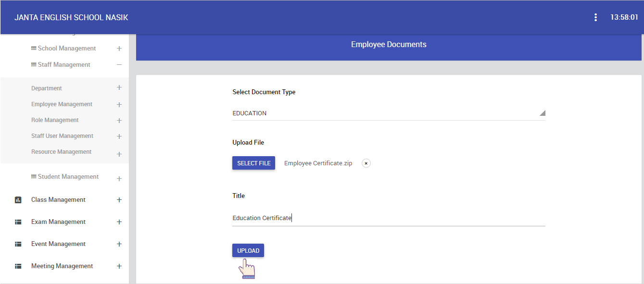The image size is (644, 284).
Task: Click the Class Management chart icon
Action: coord(18,200)
